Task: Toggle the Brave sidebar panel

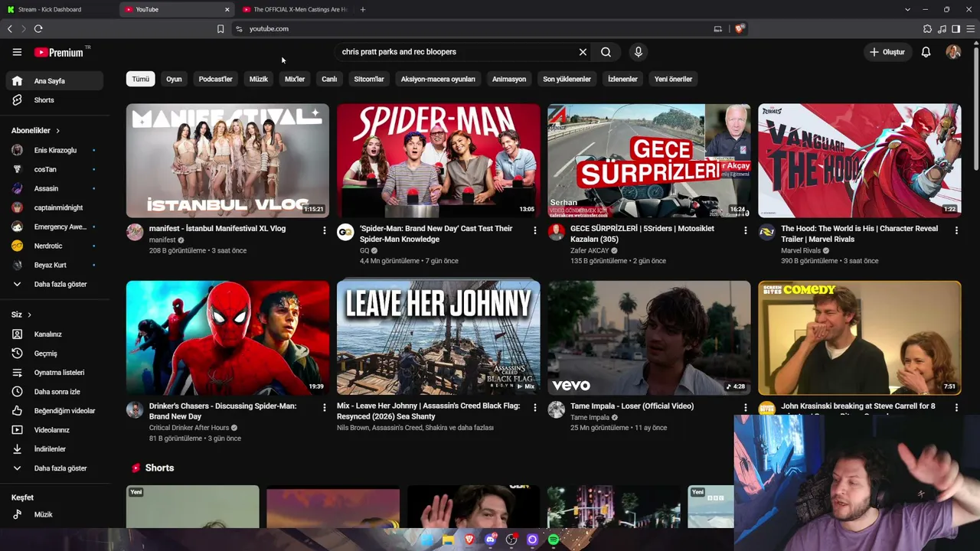Action: [956, 29]
